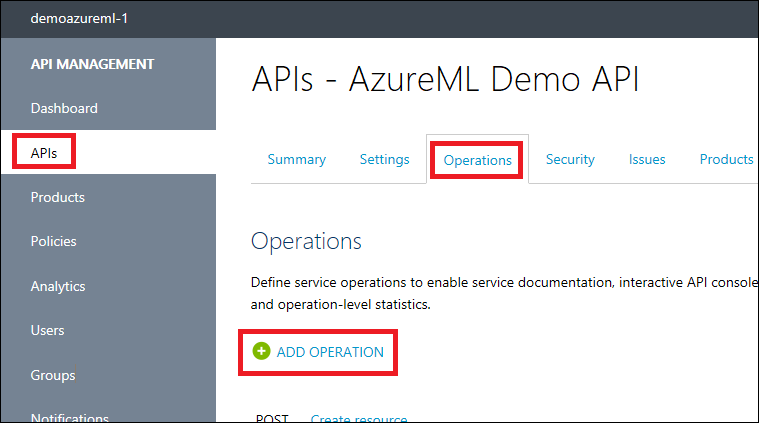Image resolution: width=759 pixels, height=423 pixels.
Task: Go to Products in the sidebar
Action: (58, 197)
